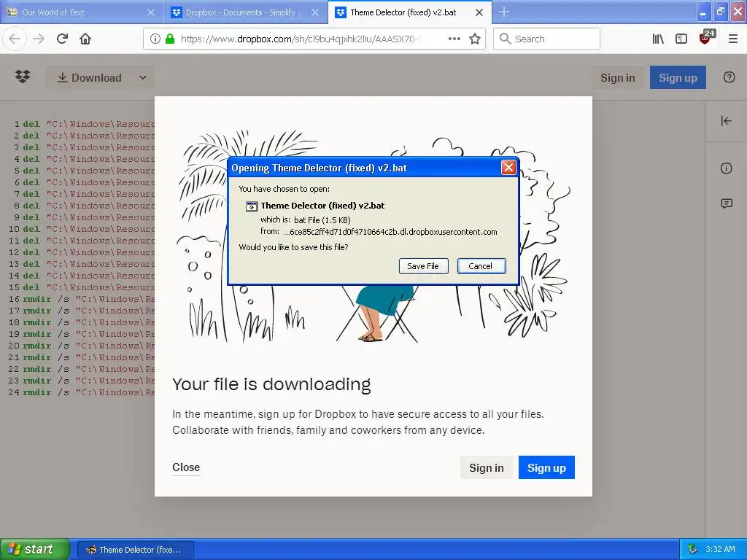This screenshot has height=560, width=747.
Task: Go back with the browser back arrow
Action: coord(15,39)
